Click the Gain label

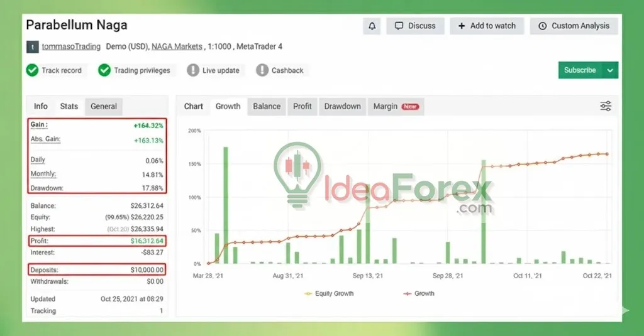pyautogui.click(x=39, y=124)
